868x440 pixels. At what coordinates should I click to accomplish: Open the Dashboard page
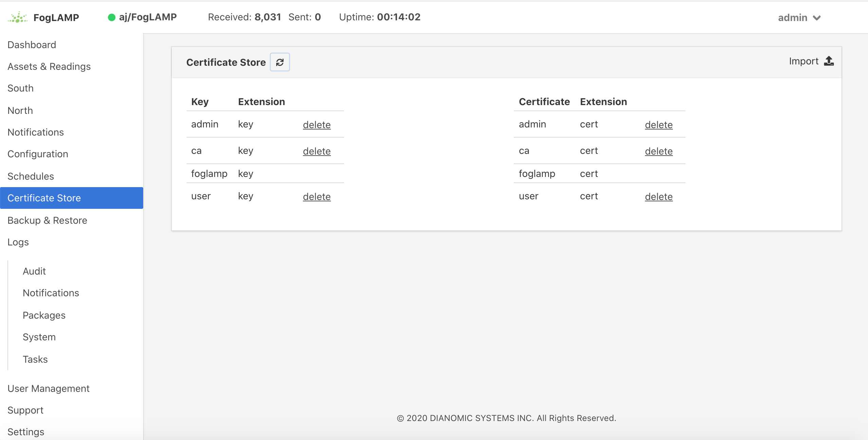pos(32,44)
